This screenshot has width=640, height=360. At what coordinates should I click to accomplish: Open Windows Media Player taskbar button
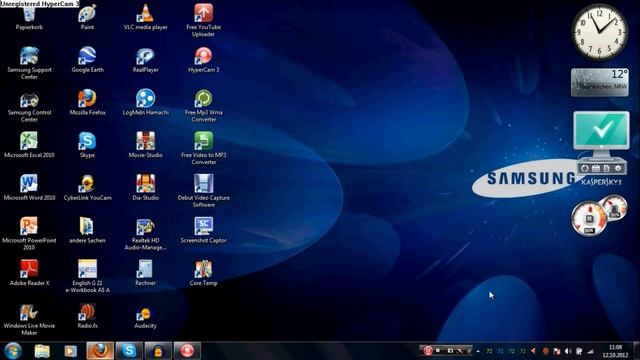(71, 351)
